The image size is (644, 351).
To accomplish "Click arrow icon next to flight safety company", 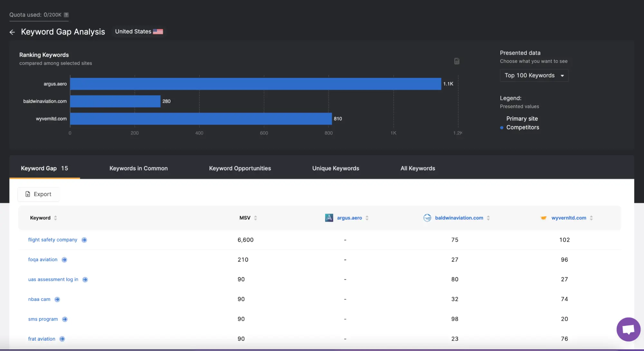I will [x=84, y=240].
